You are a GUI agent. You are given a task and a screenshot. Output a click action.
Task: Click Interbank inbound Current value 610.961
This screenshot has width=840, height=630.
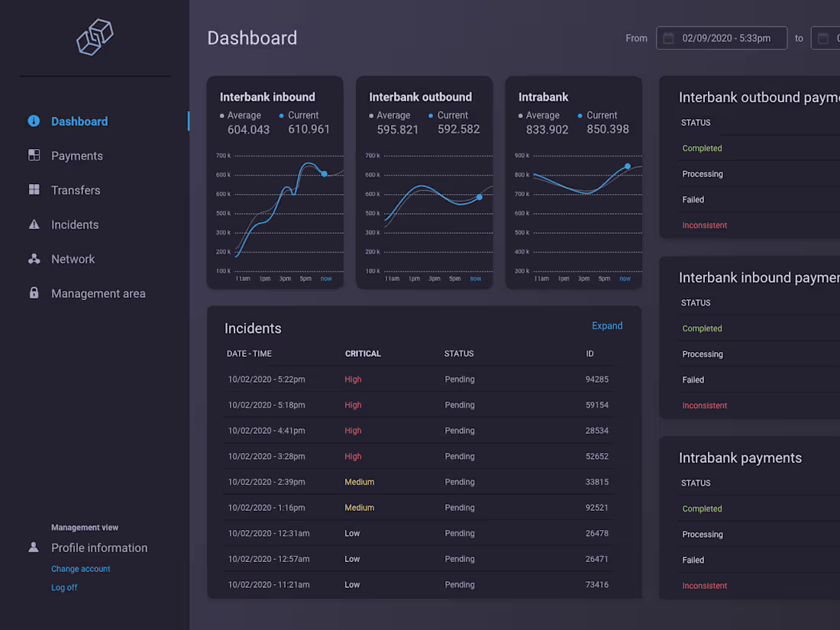(x=309, y=129)
